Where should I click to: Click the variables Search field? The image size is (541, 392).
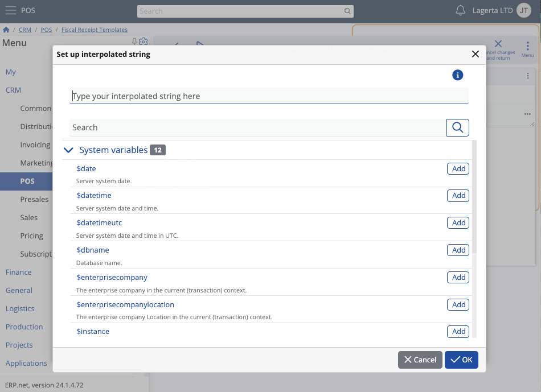(257, 127)
